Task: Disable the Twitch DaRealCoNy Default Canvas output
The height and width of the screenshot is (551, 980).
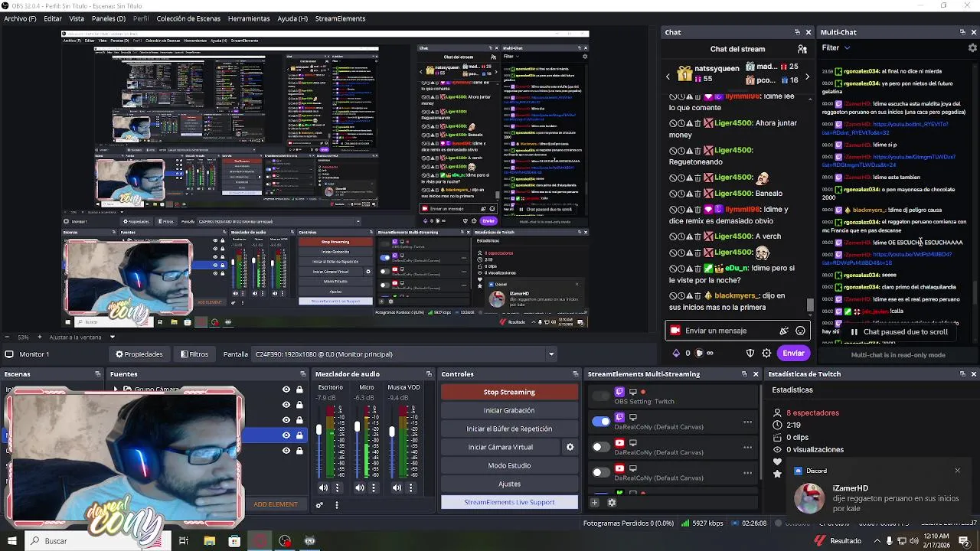Action: [x=601, y=421]
